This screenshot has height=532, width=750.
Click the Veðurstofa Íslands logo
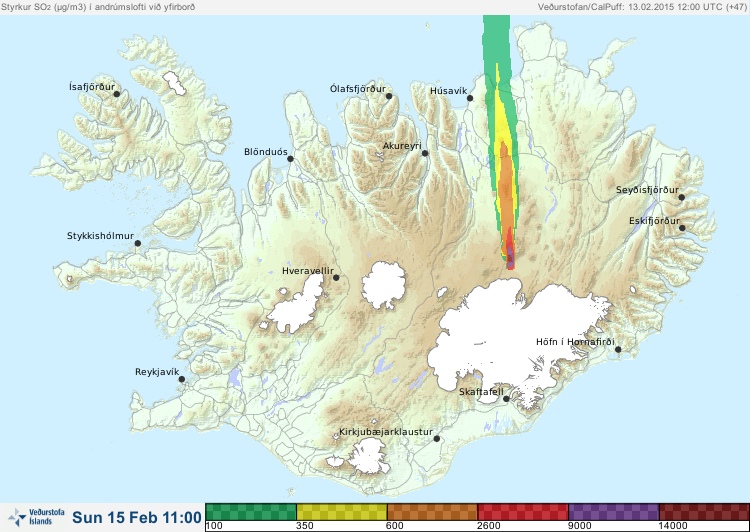(x=36, y=517)
